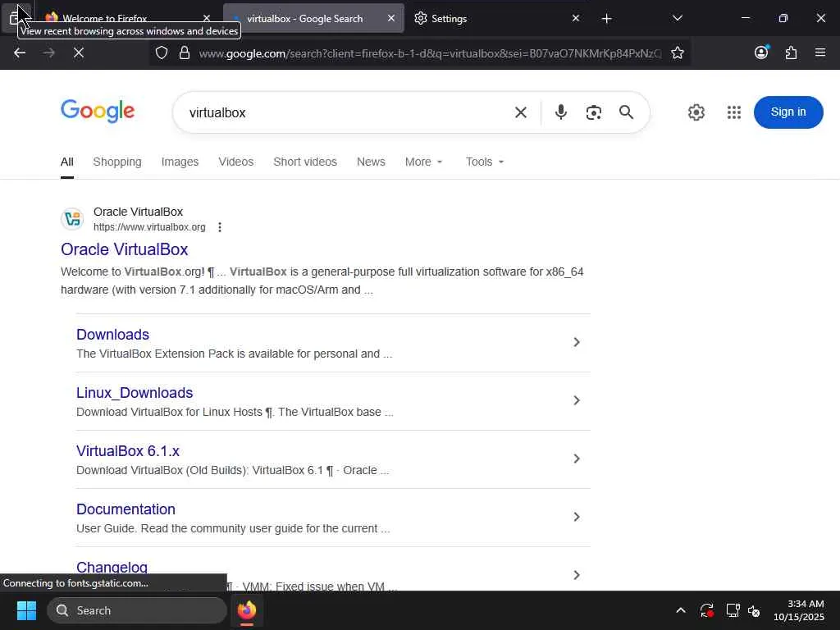Stop loading the current page
The height and width of the screenshot is (630, 840).
[x=78, y=53]
